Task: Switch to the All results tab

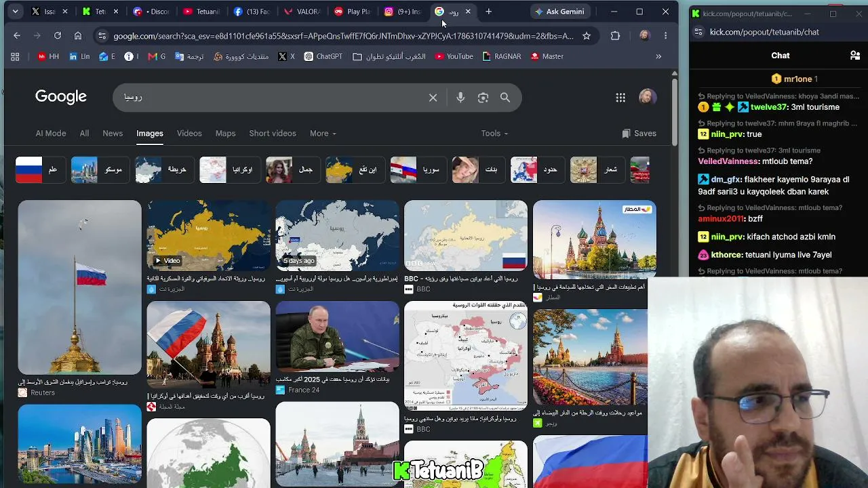Action: tap(84, 134)
